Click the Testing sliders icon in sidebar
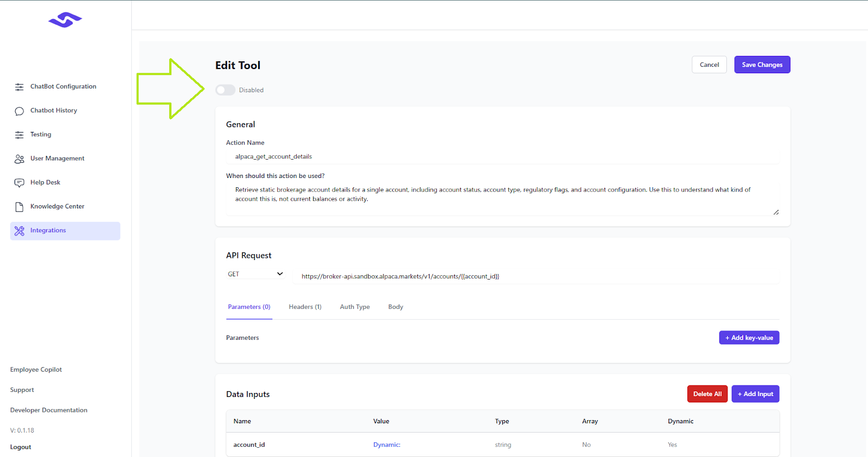Screen dimensions: 868x457 (20, 135)
